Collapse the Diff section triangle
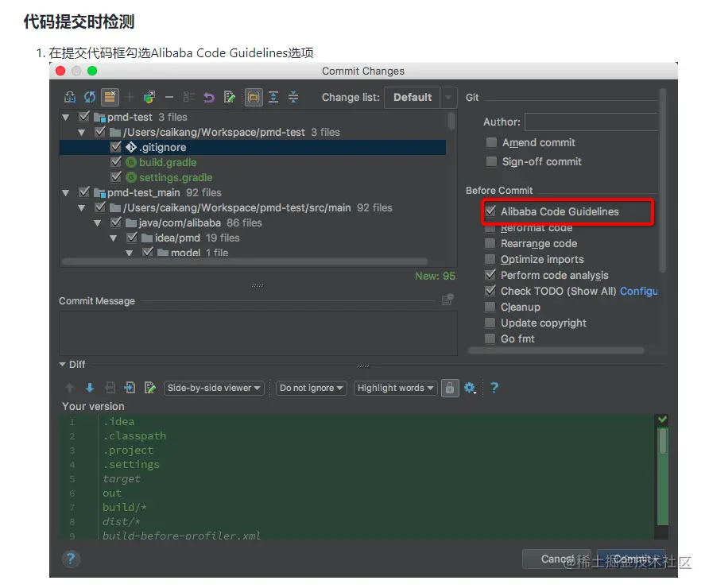 [x=63, y=364]
